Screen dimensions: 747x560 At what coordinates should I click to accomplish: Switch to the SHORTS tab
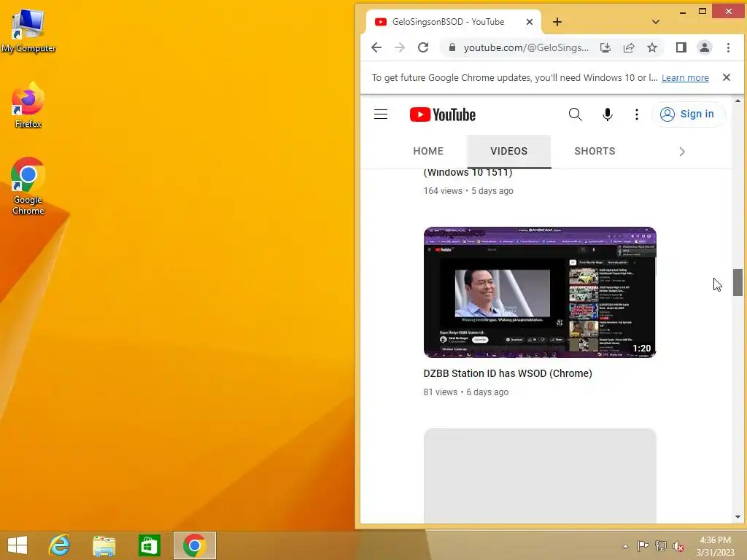[595, 152]
